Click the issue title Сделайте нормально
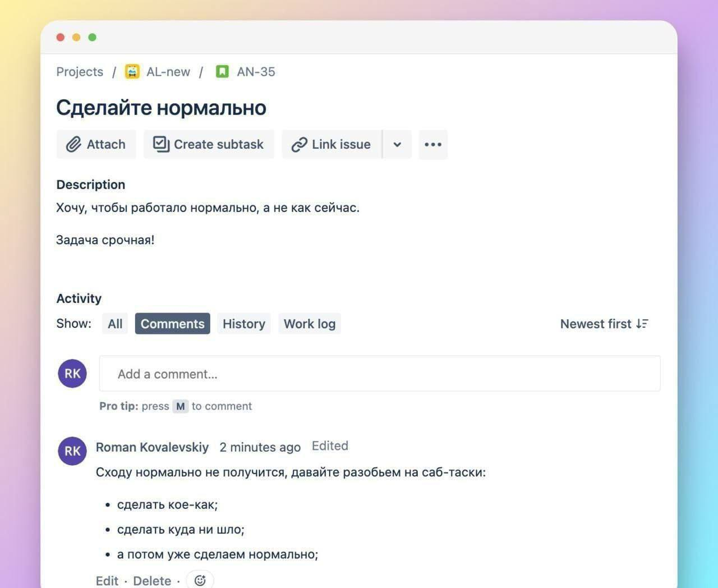Image resolution: width=718 pixels, height=588 pixels. coord(162,108)
